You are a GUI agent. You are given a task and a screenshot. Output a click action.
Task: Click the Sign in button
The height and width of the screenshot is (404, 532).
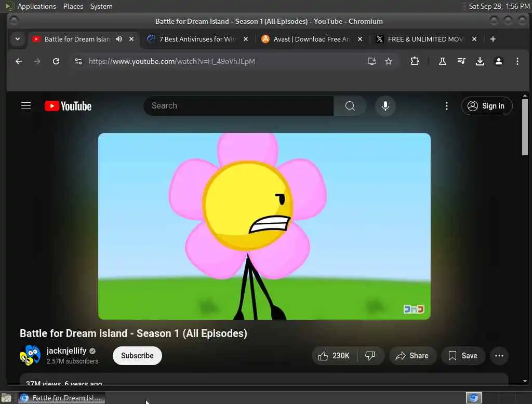coord(486,106)
